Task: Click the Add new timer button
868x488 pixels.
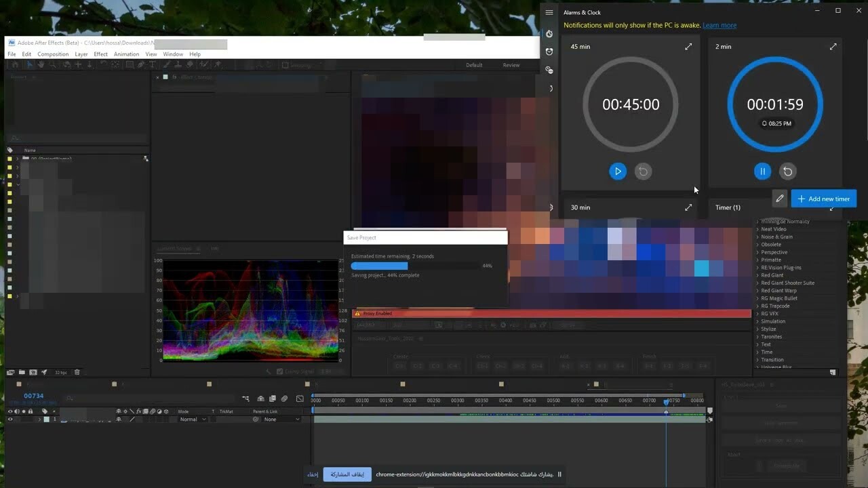Action: (x=823, y=198)
